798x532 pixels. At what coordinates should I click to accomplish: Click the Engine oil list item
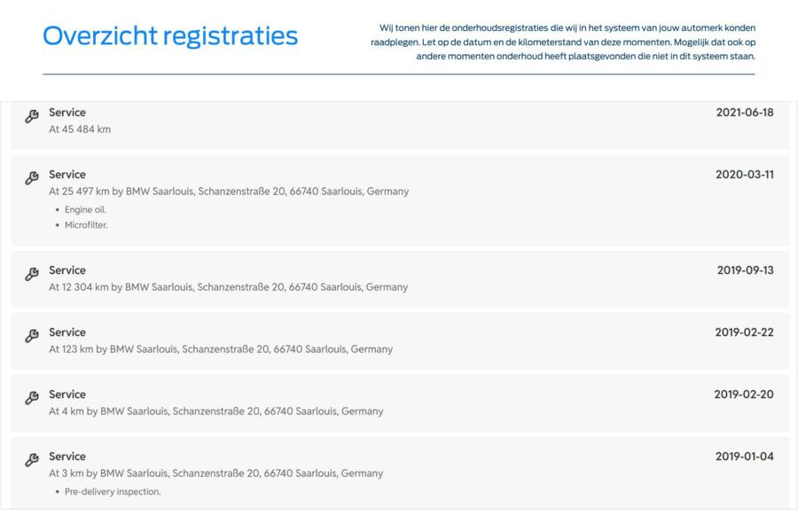coord(85,210)
